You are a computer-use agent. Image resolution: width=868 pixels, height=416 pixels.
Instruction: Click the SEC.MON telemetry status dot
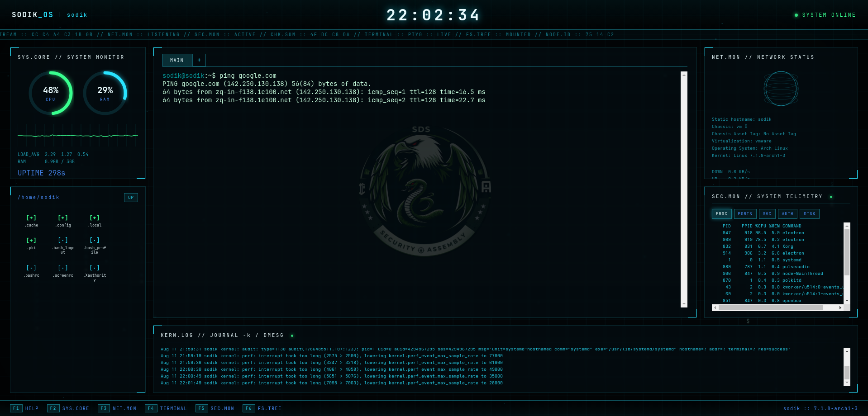point(831,197)
